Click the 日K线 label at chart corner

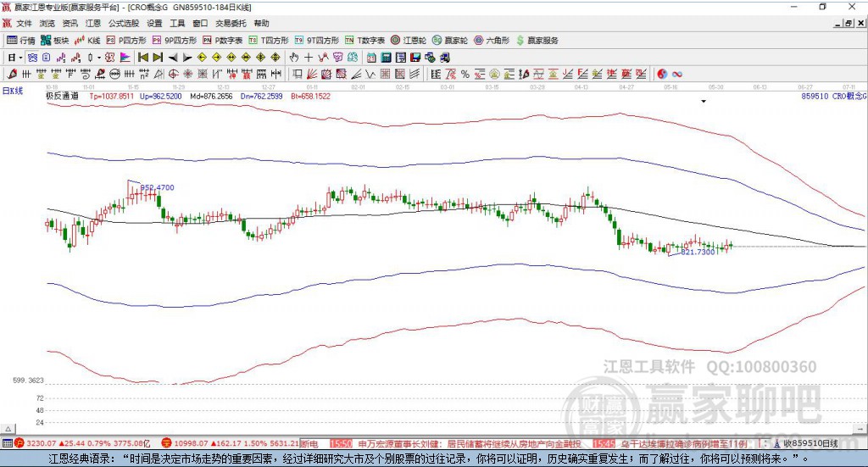[x=13, y=91]
